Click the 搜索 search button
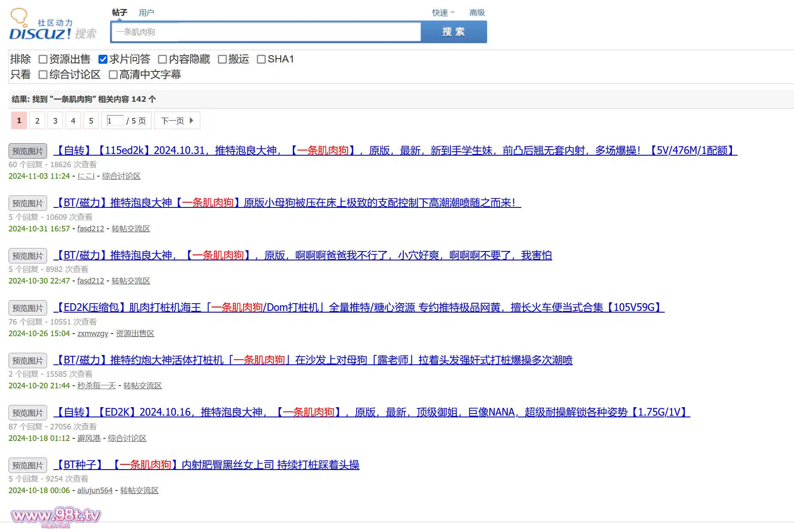This screenshot has width=794, height=532. click(454, 32)
